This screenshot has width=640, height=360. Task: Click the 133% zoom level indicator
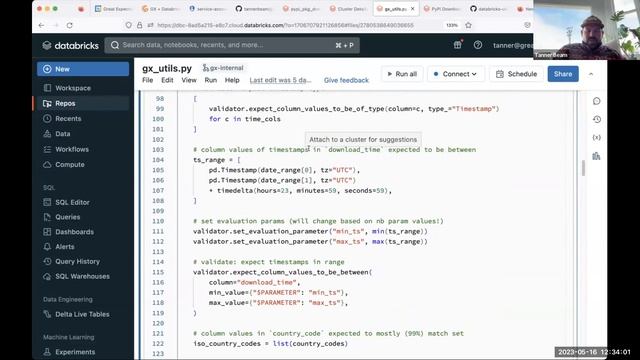pyautogui.click(x=451, y=25)
